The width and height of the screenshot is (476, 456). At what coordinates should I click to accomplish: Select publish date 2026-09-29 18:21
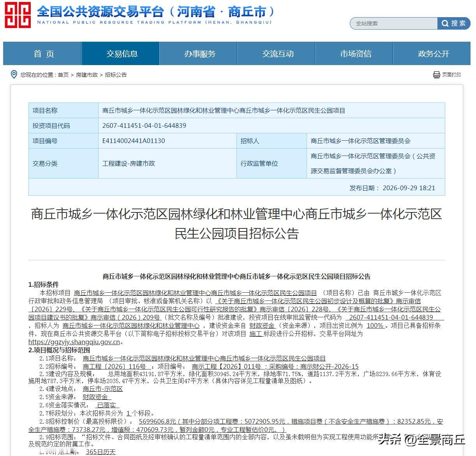[x=409, y=187]
